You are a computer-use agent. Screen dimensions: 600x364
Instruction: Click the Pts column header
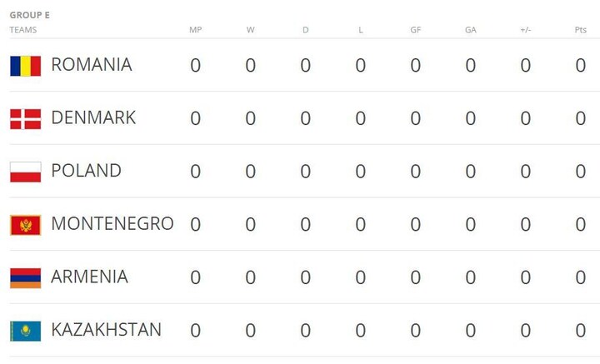580,30
